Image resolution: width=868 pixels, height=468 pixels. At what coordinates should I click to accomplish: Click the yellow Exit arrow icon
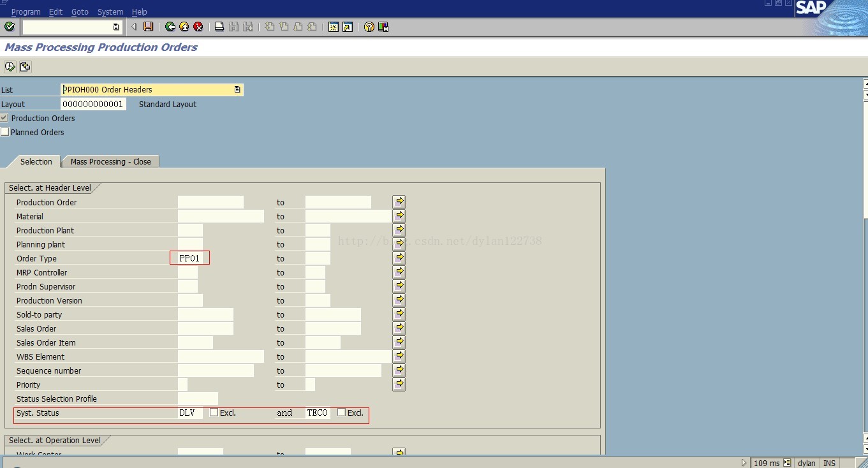pos(184,27)
